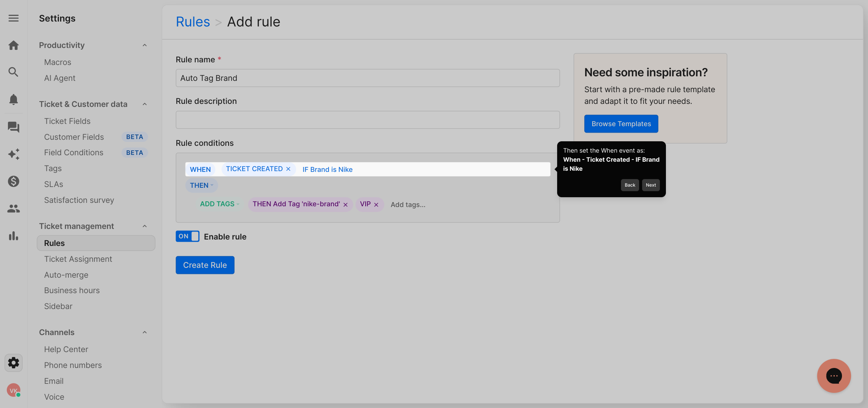Toggle the Enable rule switch
This screenshot has height=408, width=868.
187,236
